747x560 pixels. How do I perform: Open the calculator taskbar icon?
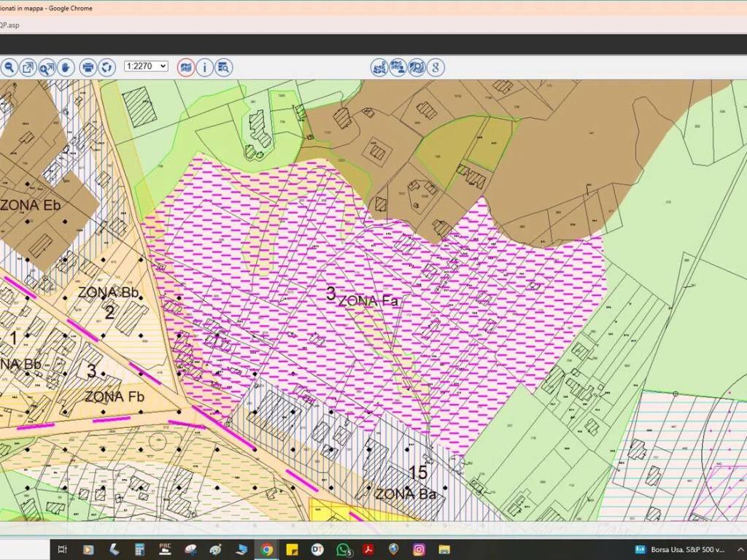point(139,549)
